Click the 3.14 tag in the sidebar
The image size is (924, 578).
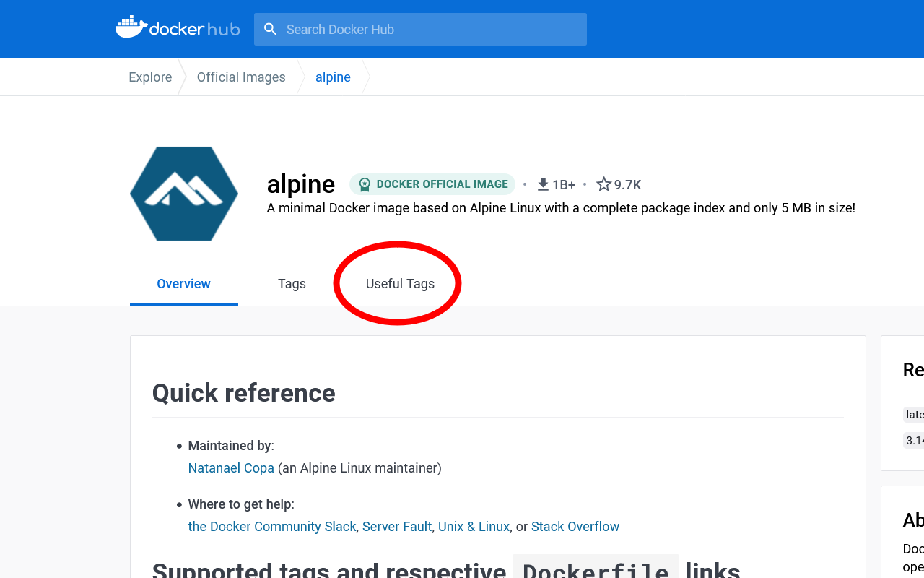pyautogui.click(x=913, y=440)
